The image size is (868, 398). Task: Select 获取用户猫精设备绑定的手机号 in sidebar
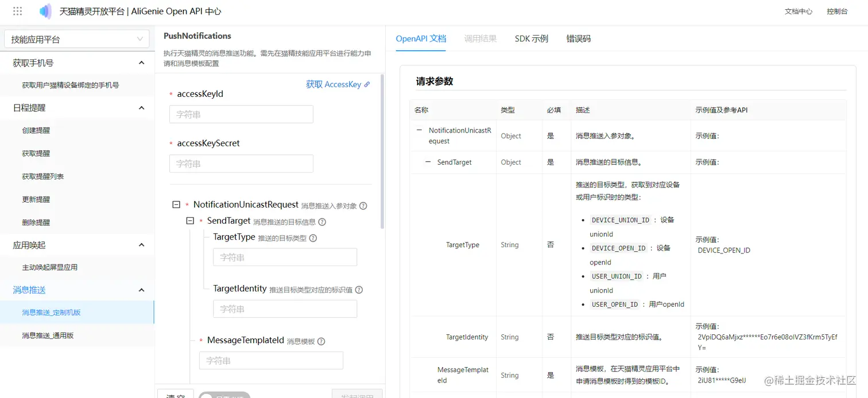[77, 85]
